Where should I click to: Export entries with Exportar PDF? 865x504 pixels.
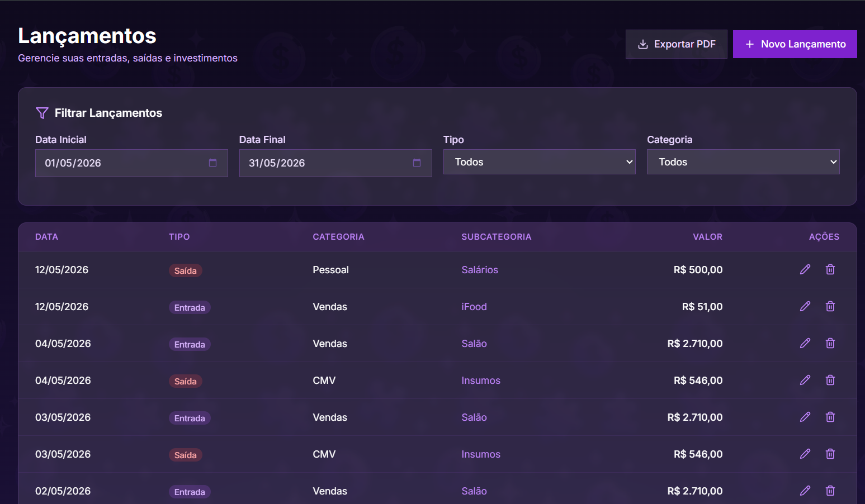tap(677, 44)
